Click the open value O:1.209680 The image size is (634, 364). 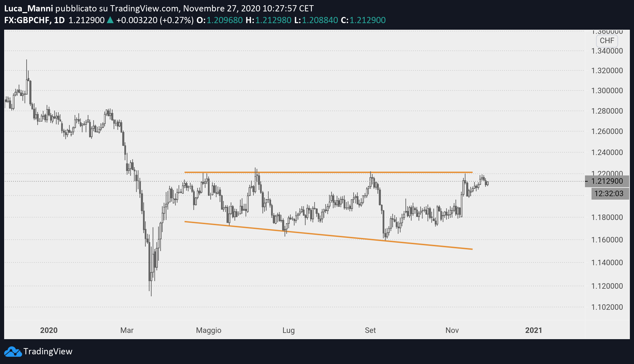pos(220,20)
